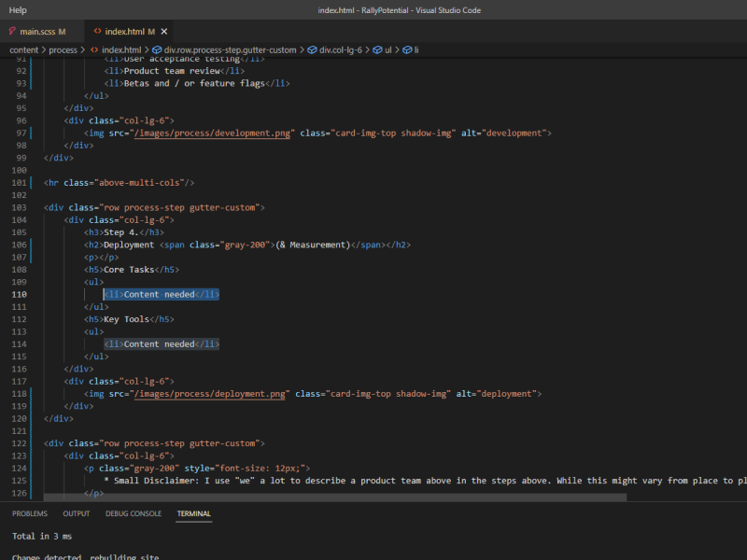This screenshot has width=747, height=560.
Task: Click the cube icon before div.row.process-step breadcrumb
Action: tap(157, 49)
